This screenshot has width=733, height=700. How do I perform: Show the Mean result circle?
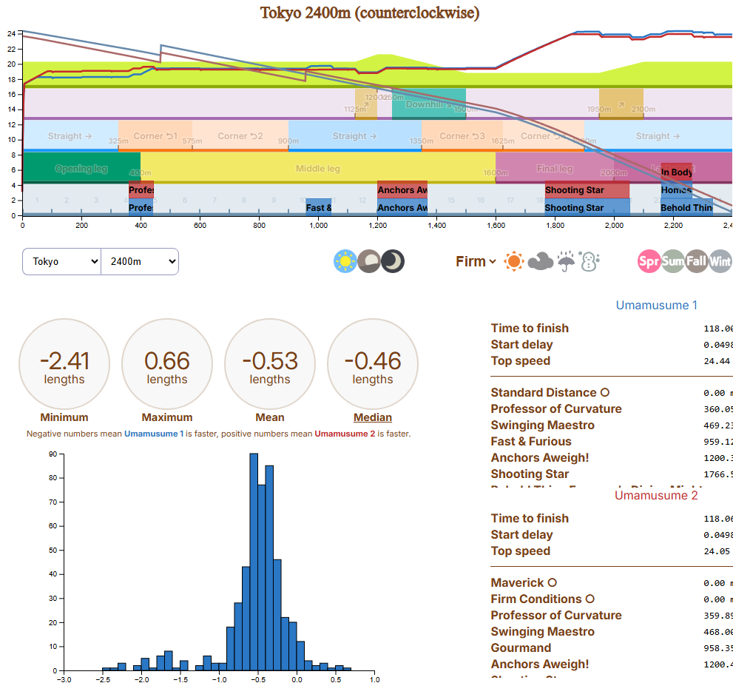270,364
